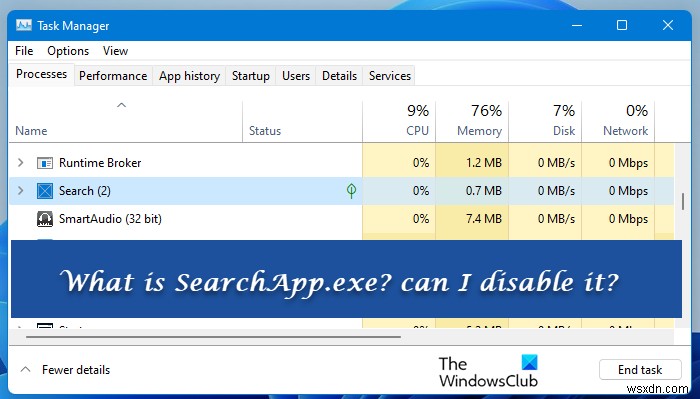Click the Task Manager title bar icon

pos(24,25)
